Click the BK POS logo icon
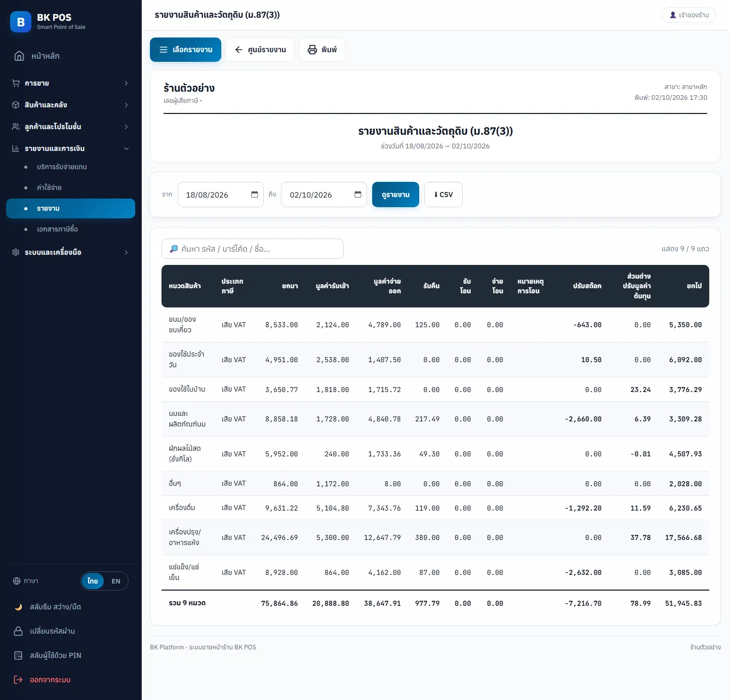 point(21,22)
